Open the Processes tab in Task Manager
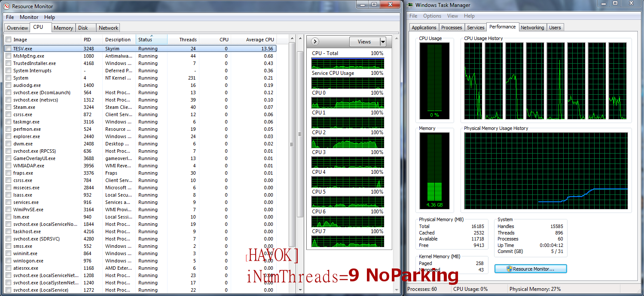This screenshot has width=644, height=296. click(x=452, y=28)
